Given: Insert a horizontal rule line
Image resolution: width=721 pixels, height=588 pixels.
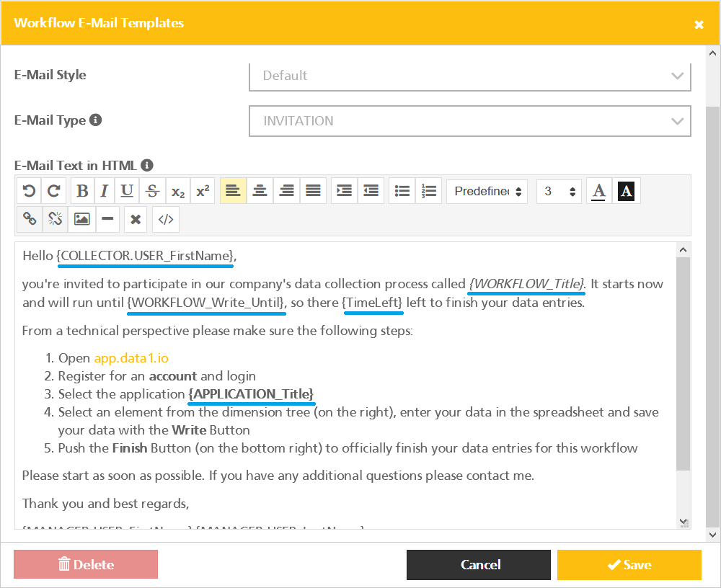Looking at the screenshot, I should [107, 219].
